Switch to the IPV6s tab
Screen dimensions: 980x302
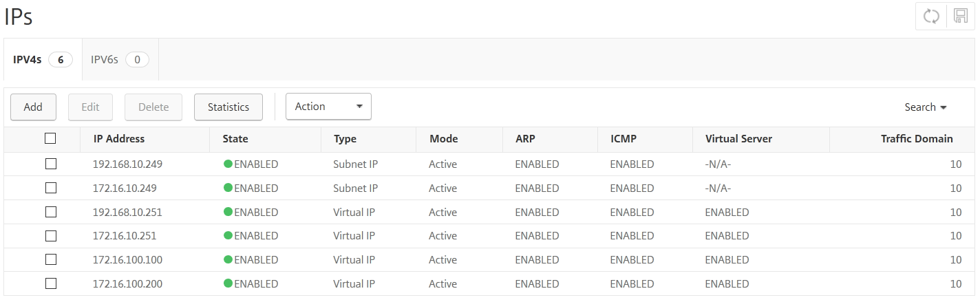120,60
